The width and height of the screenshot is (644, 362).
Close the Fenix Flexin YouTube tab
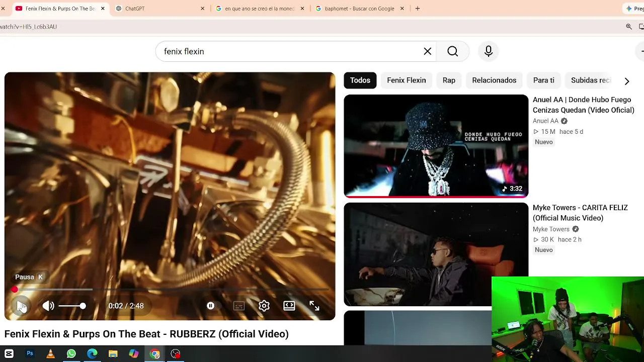(103, 9)
